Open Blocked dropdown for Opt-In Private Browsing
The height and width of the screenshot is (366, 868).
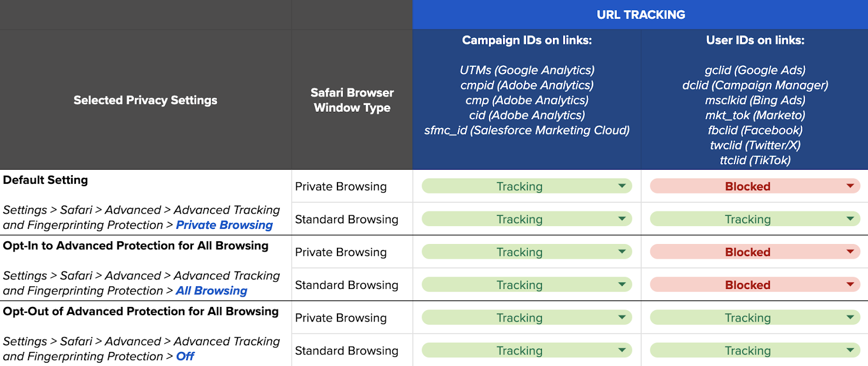(x=755, y=252)
